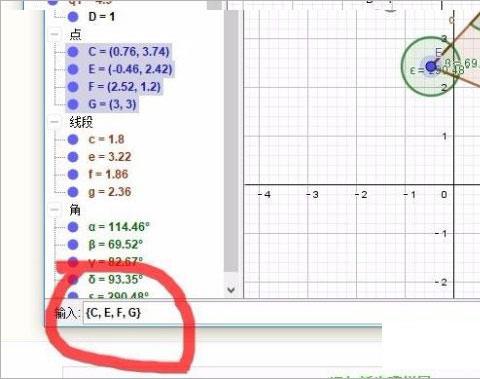Select blue point E in graphics view

(x=431, y=66)
